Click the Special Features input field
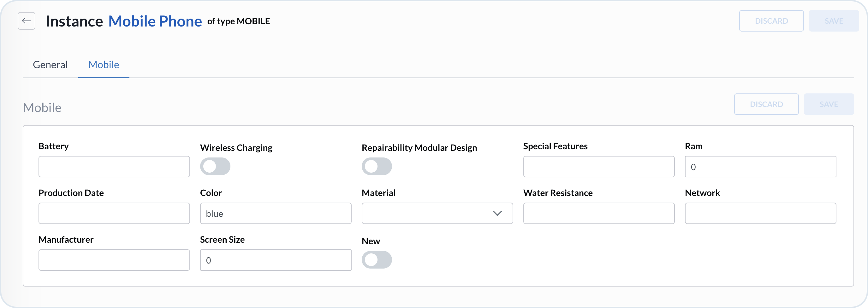Image resolution: width=868 pixels, height=308 pixels. tap(598, 167)
